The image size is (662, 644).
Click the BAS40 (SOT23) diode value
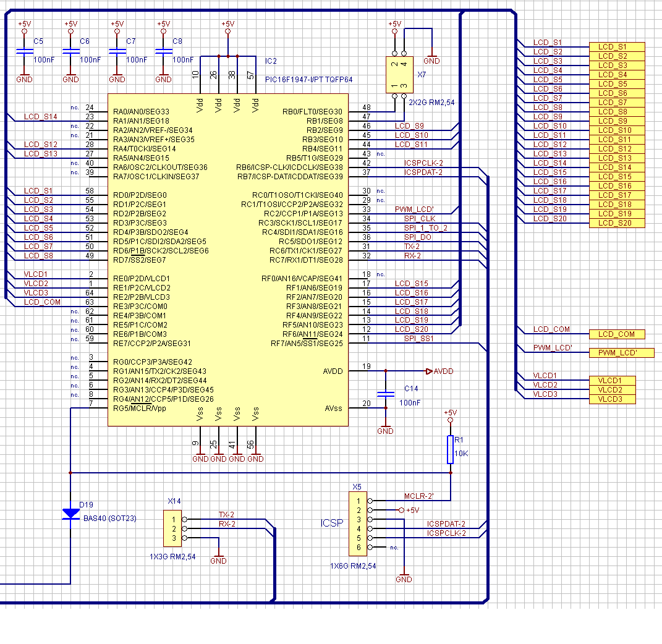110,519
